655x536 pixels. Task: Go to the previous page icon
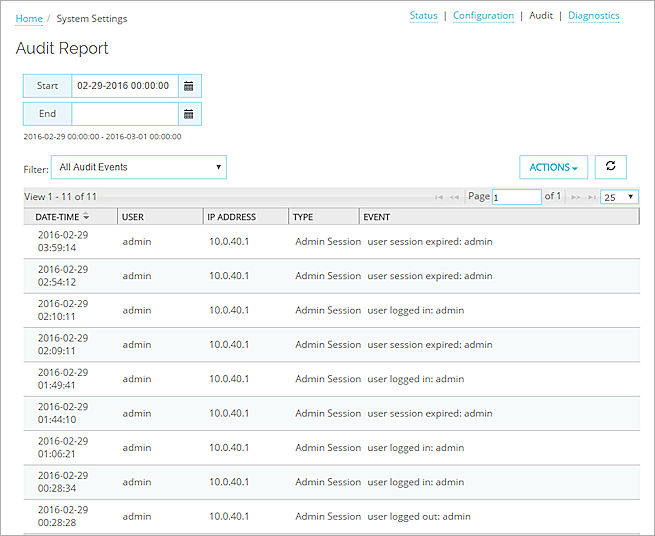[x=456, y=197]
